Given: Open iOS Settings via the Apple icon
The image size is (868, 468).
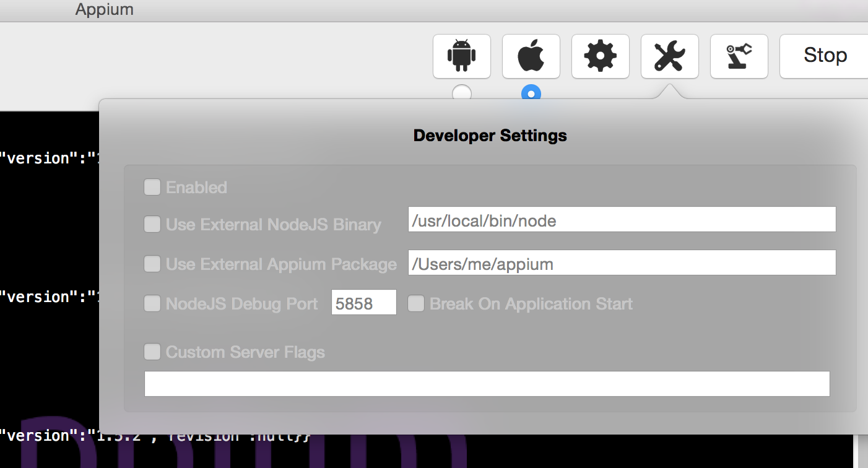Looking at the screenshot, I should coord(531,56).
